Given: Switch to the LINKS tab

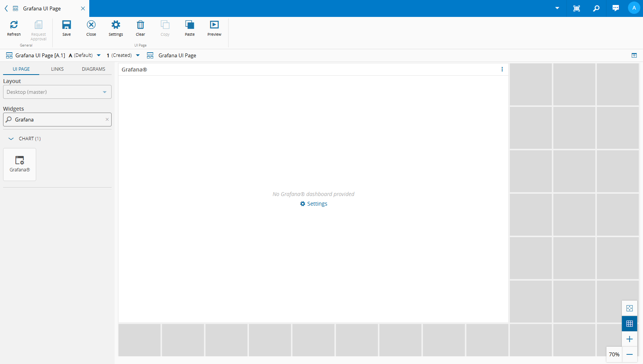Looking at the screenshot, I should coord(57,69).
